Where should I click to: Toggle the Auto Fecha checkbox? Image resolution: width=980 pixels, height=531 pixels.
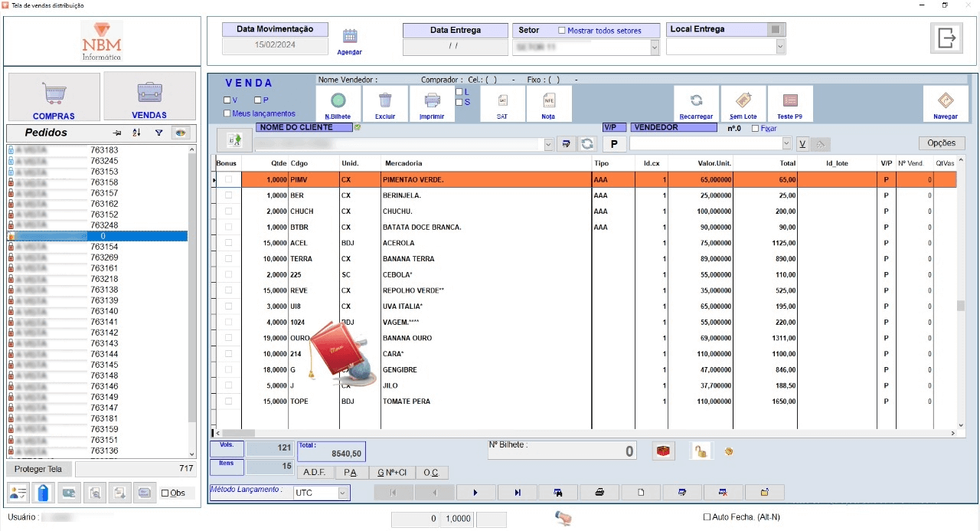pos(707,517)
